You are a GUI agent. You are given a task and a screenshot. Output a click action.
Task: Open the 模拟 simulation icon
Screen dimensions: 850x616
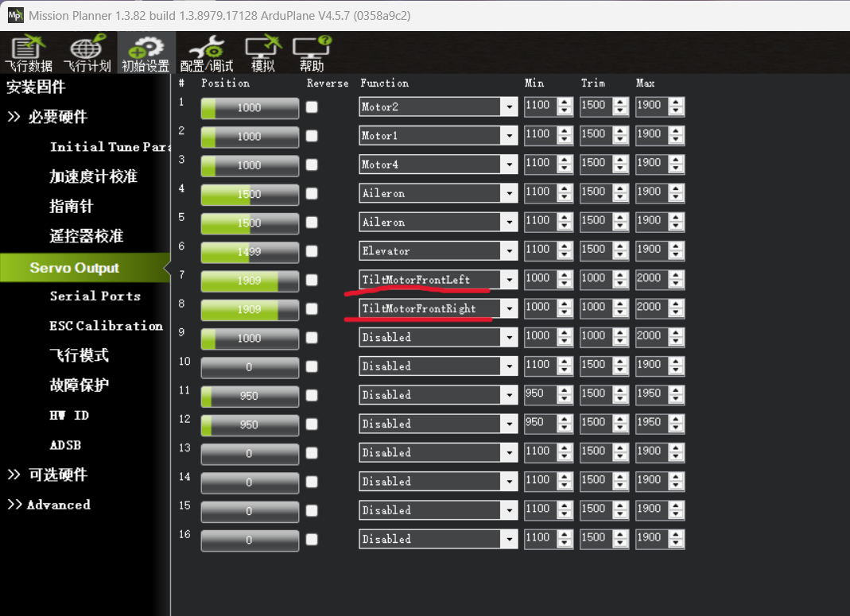[263, 53]
